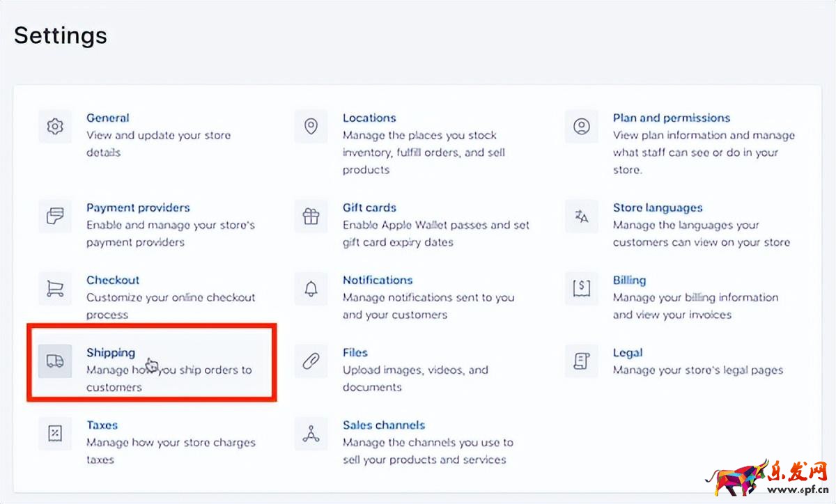Click the Legal document scroll icon
Image resolution: width=836 pixels, height=504 pixels.
tap(581, 361)
